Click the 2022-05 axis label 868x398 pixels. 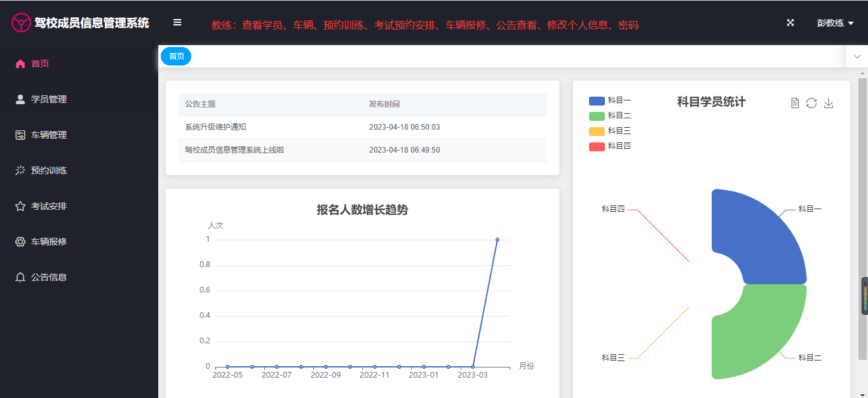[227, 375]
